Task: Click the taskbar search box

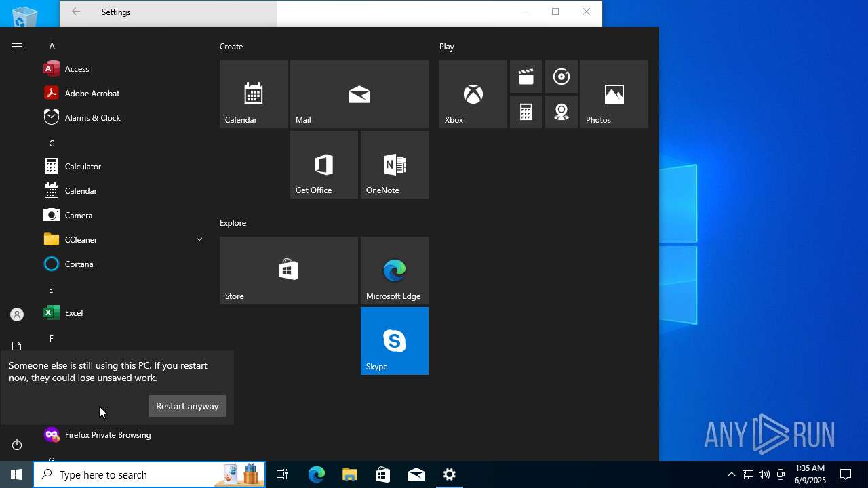Action: (x=149, y=474)
